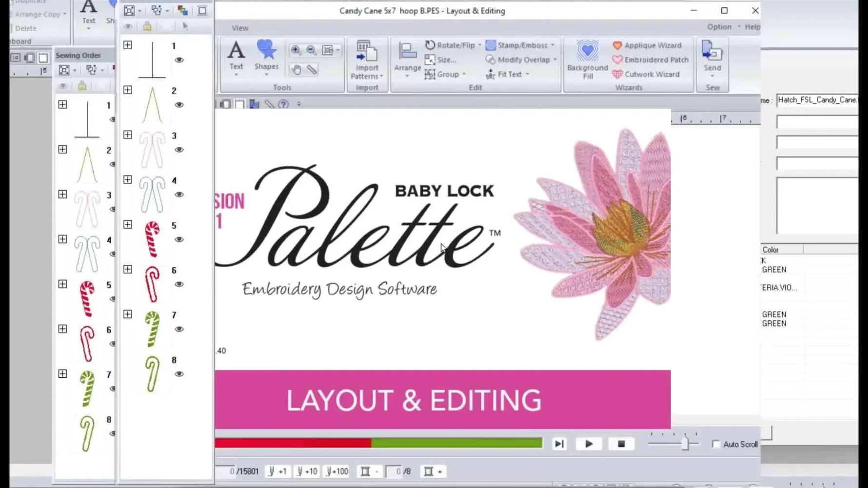Click the Zoom In magnifier icon
Image resolution: width=868 pixels, height=488 pixels.
click(296, 50)
